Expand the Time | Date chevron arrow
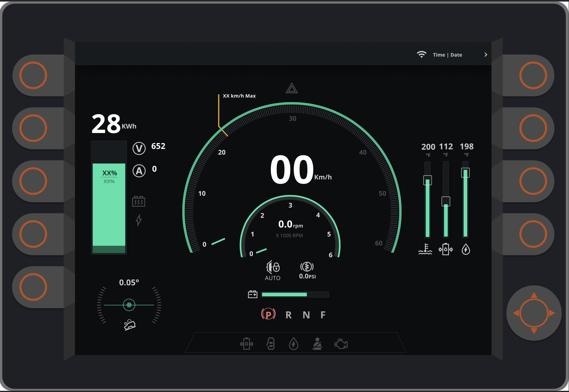This screenshot has width=569, height=392. click(486, 55)
